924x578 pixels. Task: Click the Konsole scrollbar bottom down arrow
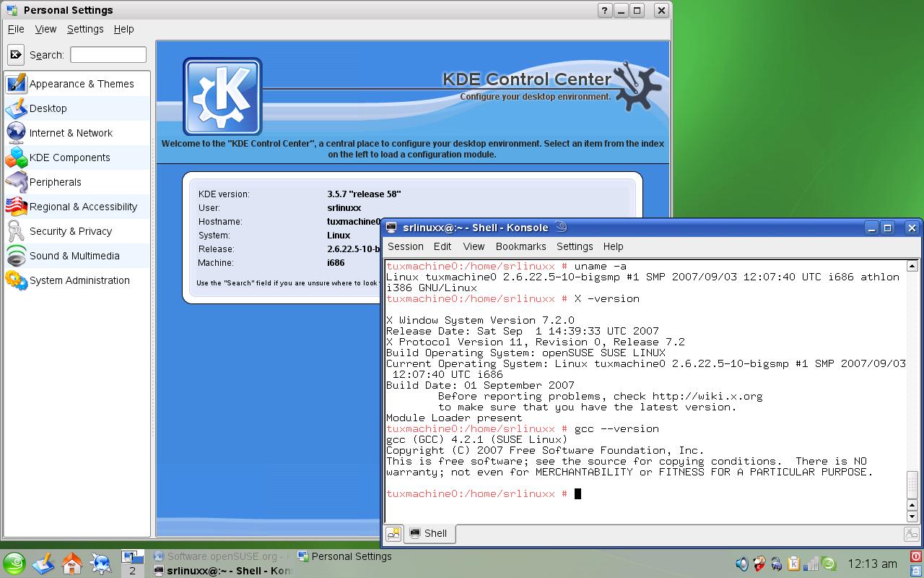912,517
